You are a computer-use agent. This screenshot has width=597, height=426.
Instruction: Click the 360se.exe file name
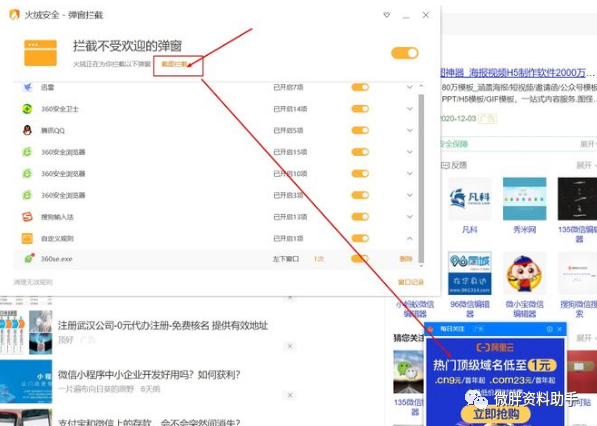click(57, 259)
